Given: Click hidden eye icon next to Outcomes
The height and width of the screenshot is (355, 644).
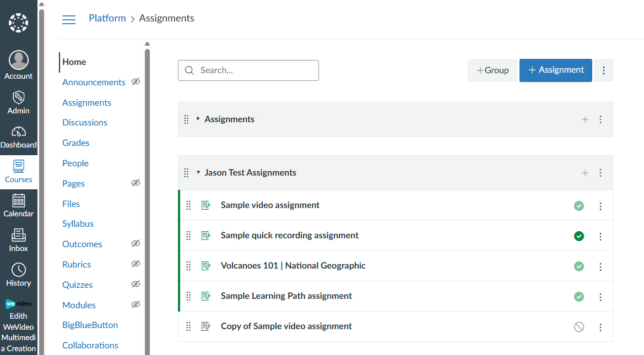Looking at the screenshot, I should [136, 243].
